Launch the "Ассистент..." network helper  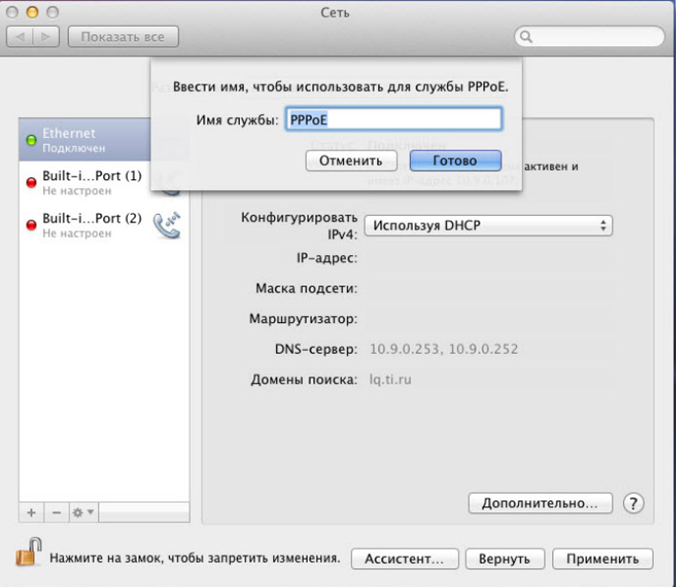click(411, 558)
